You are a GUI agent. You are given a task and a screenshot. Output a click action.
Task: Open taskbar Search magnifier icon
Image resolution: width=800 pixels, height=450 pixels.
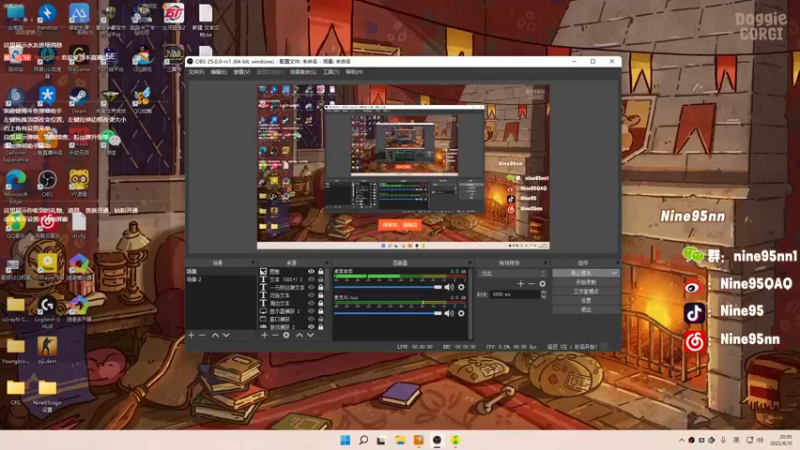click(x=363, y=440)
